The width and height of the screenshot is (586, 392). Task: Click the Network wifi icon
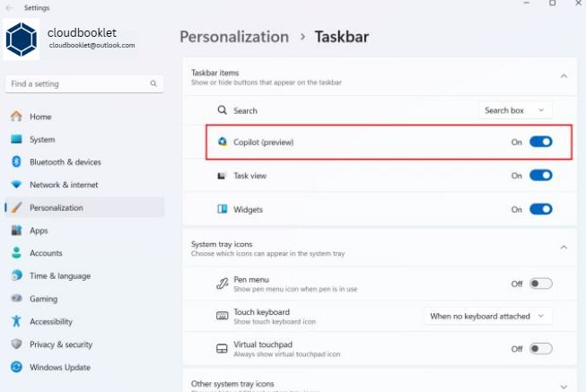[x=16, y=184]
